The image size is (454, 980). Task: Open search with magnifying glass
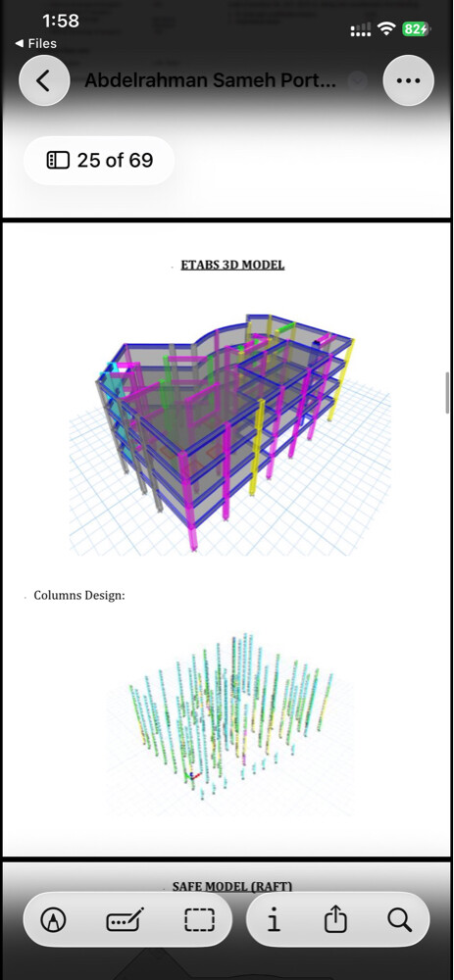click(399, 919)
